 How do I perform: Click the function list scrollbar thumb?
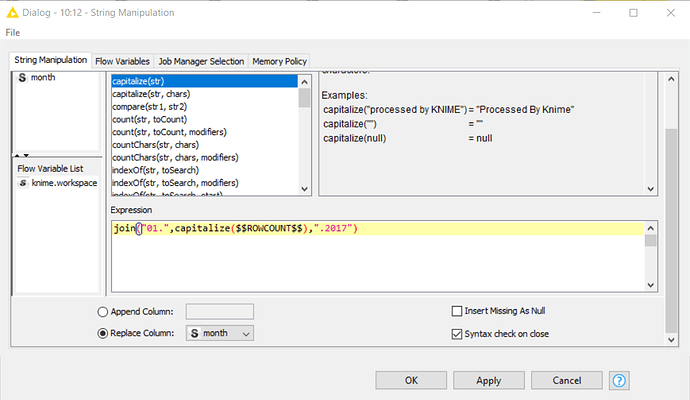tap(304, 98)
